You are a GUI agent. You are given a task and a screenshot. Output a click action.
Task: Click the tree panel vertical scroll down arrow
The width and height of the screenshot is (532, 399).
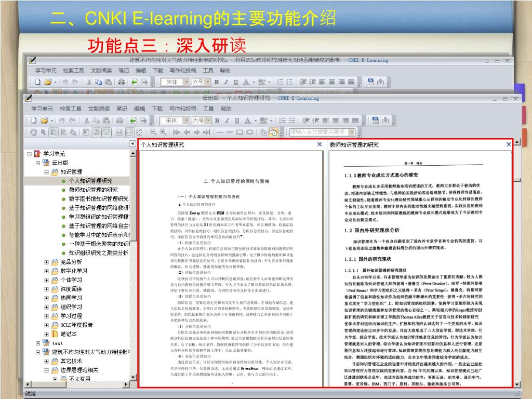[132, 377]
